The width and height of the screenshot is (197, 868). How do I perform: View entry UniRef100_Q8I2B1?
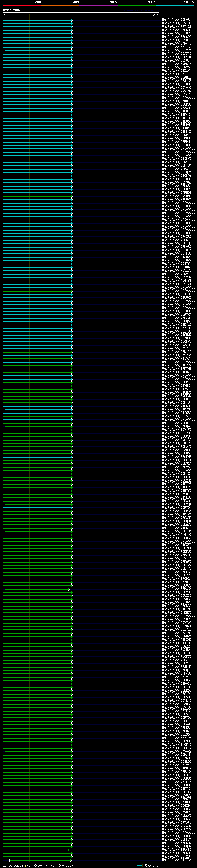[x=177, y=433]
